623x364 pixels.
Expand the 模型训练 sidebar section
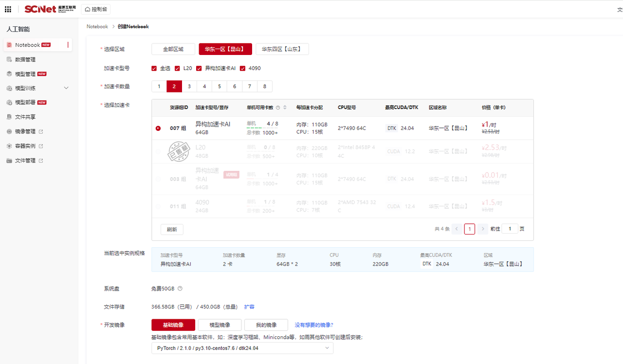click(66, 88)
